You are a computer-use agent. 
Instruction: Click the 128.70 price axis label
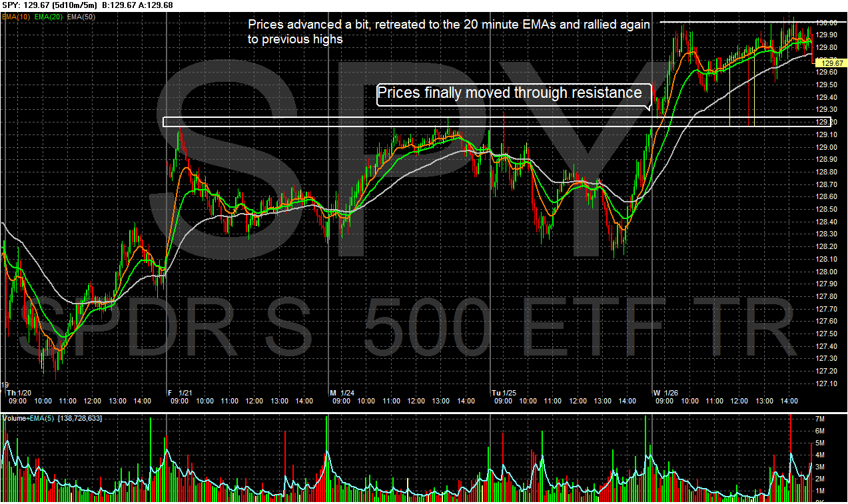(827, 184)
